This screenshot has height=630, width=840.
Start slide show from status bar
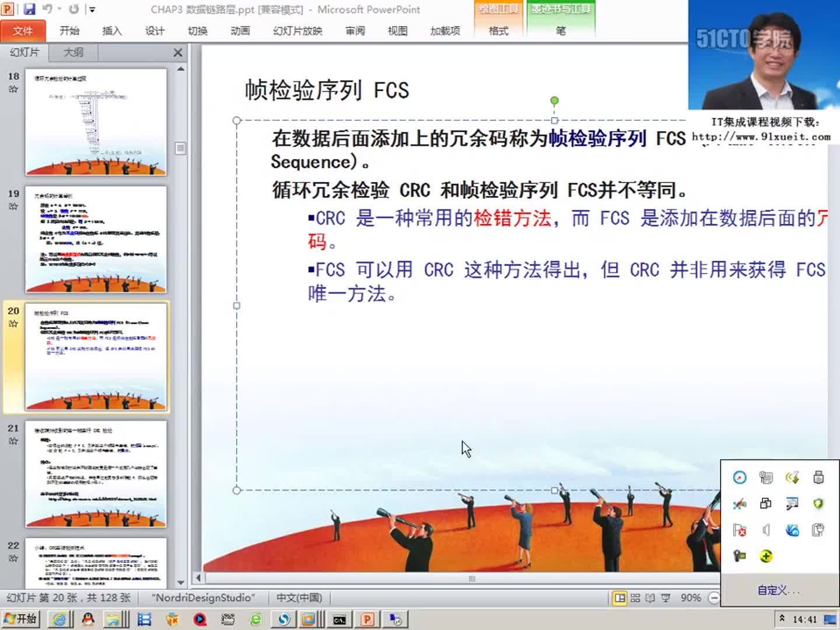pos(666,598)
